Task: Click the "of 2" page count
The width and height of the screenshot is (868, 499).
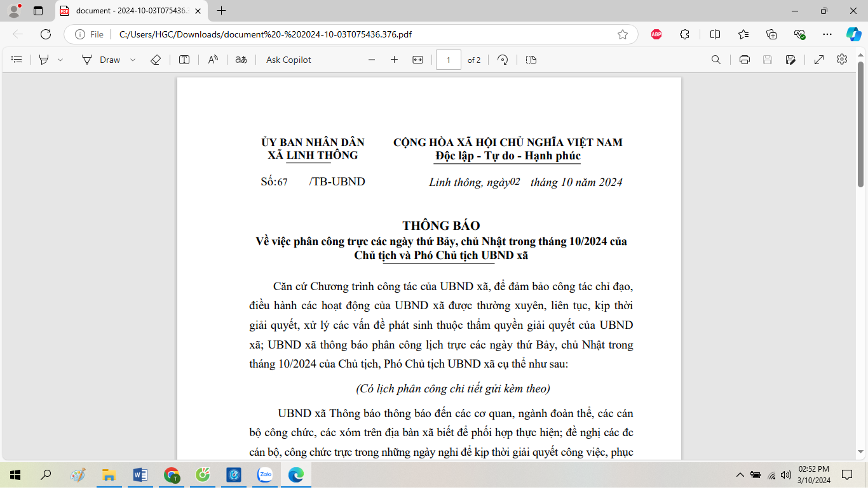Action: (x=474, y=60)
